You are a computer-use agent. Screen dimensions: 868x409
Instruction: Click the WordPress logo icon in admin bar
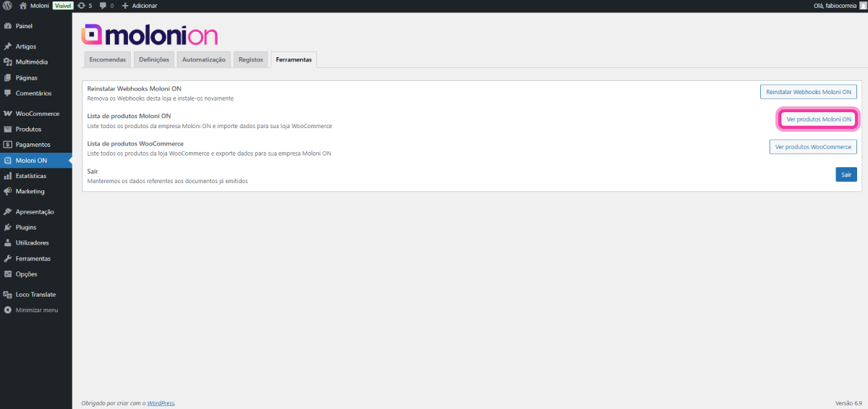click(x=7, y=5)
